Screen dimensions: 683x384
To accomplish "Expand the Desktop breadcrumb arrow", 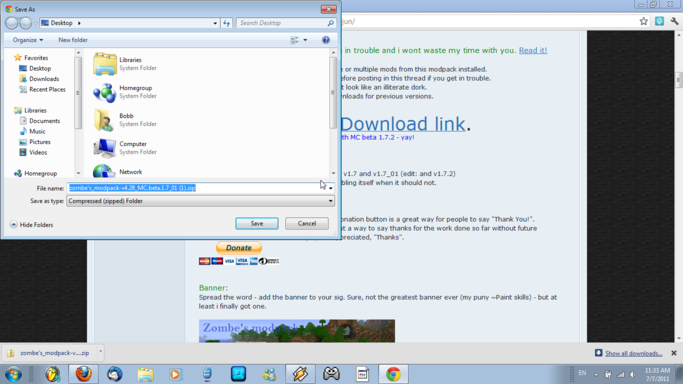I will (x=79, y=23).
